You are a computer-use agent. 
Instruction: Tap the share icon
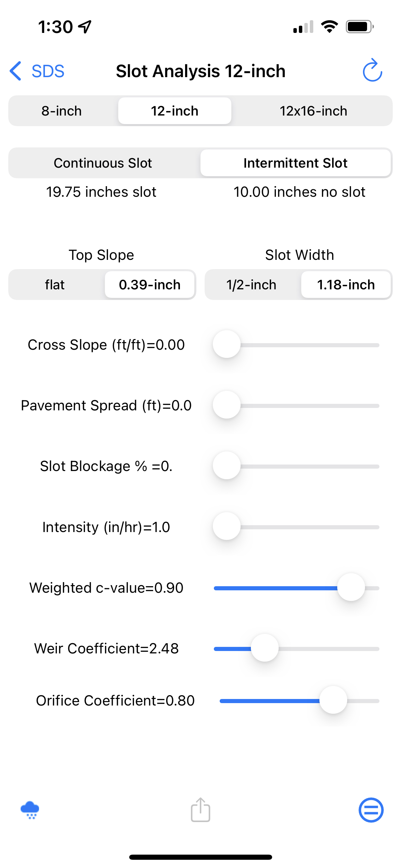coord(200,810)
